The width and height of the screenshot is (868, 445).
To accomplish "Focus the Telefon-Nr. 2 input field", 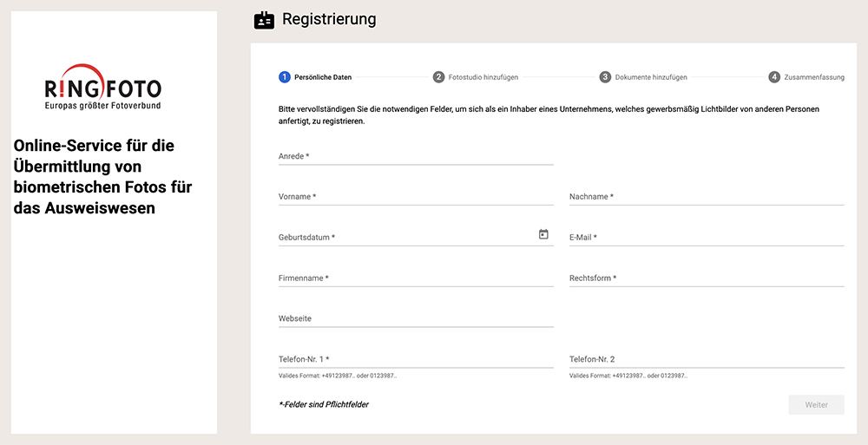I will [x=707, y=358].
